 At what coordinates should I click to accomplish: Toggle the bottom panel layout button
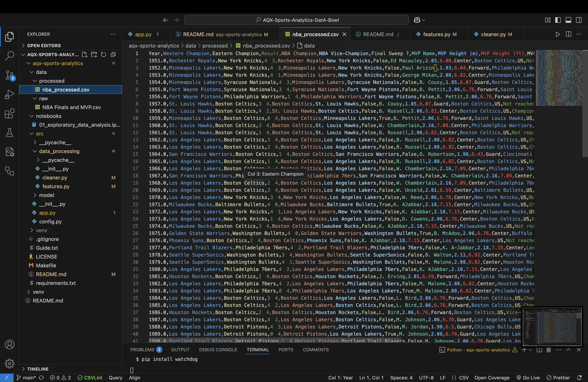[x=568, y=20]
